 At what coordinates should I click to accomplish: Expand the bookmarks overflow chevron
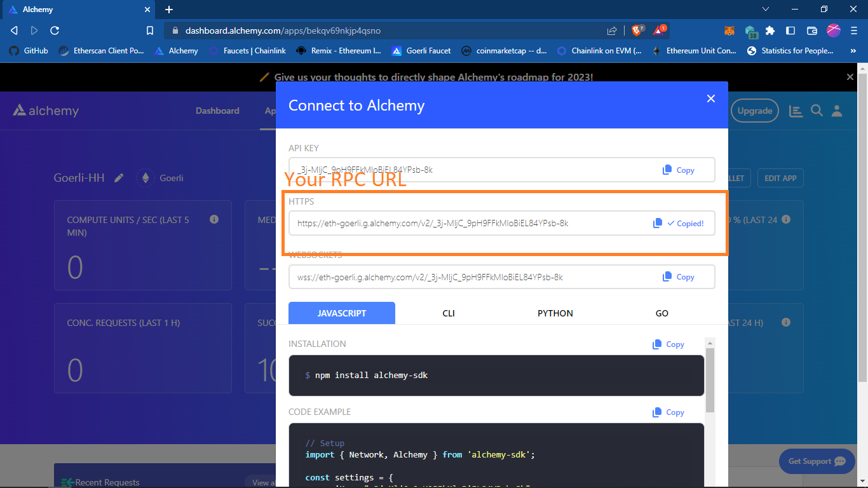point(853,51)
